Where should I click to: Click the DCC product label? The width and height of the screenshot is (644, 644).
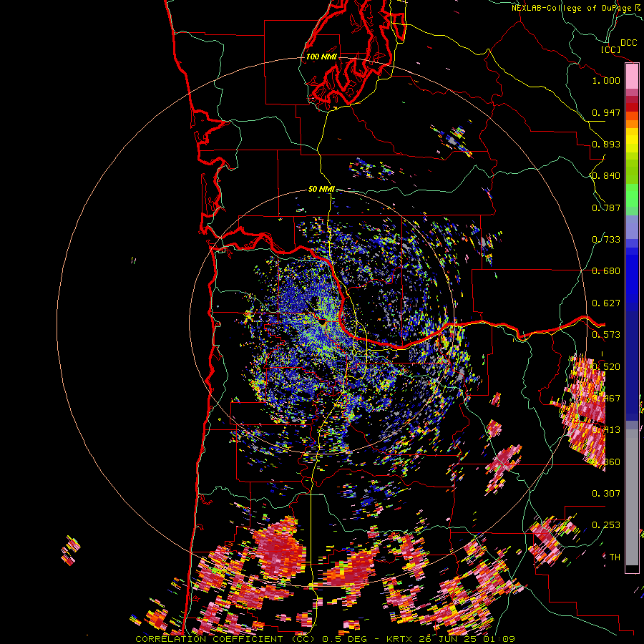pyautogui.click(x=628, y=43)
